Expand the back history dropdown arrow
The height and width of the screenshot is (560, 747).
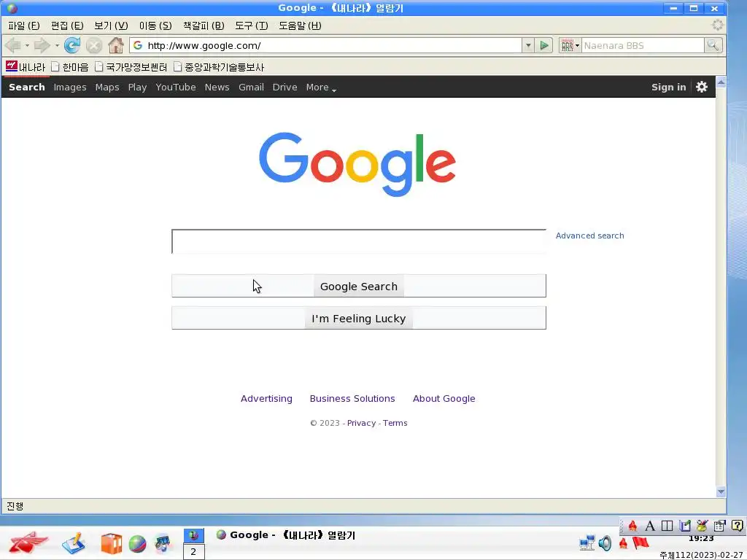click(27, 46)
